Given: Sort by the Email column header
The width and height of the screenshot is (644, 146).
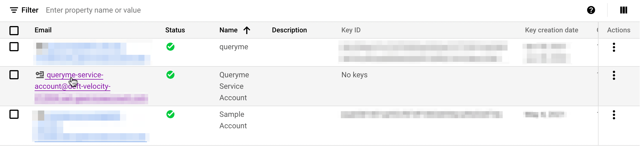Looking at the screenshot, I should 43,30.
